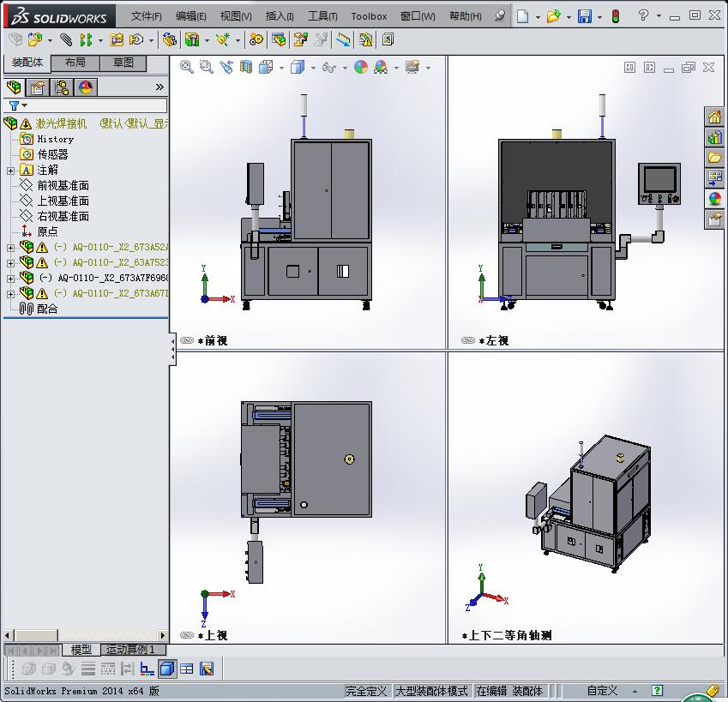The image size is (728, 702).
Task: Open the 插入(I) menu
Action: pos(280,16)
